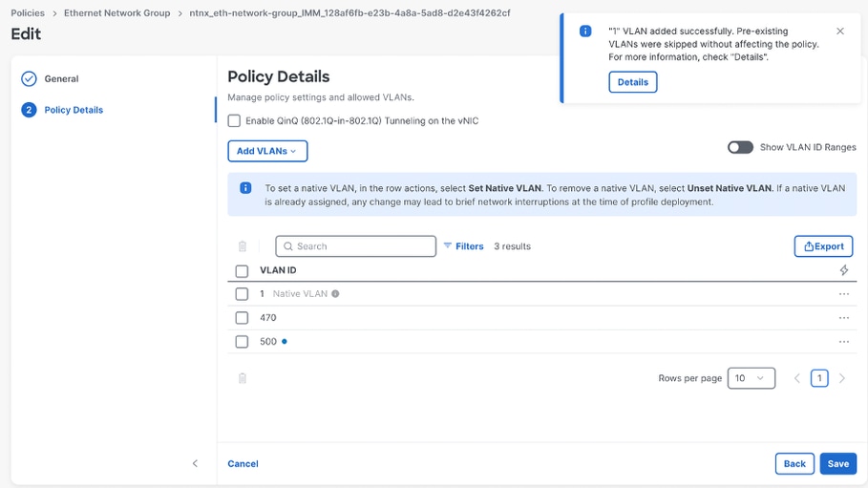Screen dimensions: 868x488
Task: Click the blue dot next to 500
Action: pos(285,342)
